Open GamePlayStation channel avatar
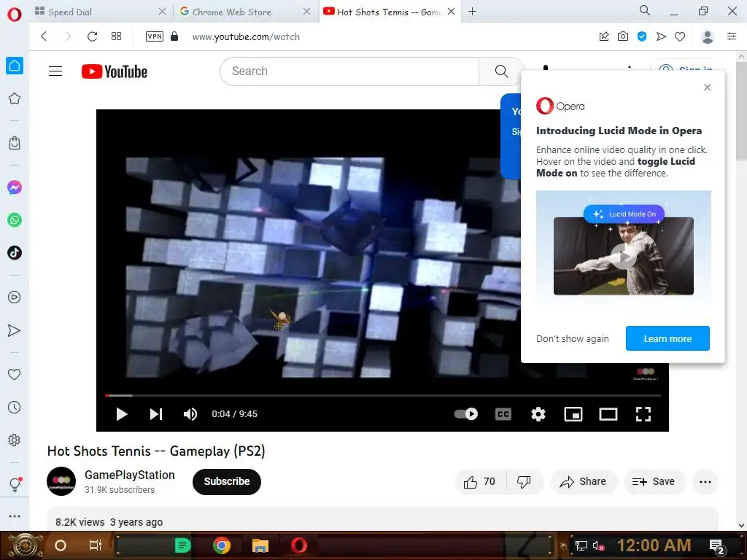The width and height of the screenshot is (747, 560). 61,481
